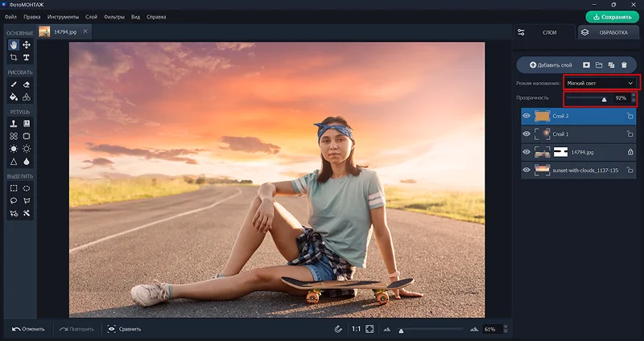Click the Отменить undo button

28,329
